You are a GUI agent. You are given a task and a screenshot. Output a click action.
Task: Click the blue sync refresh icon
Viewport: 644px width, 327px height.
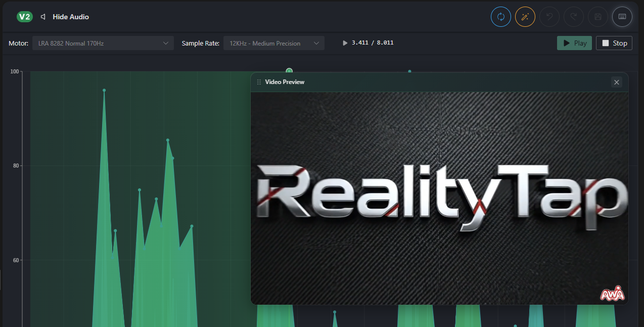(x=500, y=17)
